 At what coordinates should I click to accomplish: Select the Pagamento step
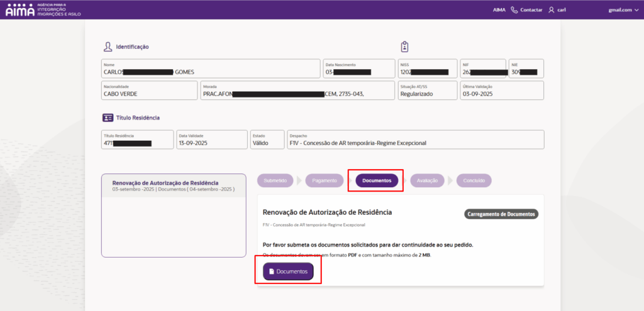tap(325, 180)
